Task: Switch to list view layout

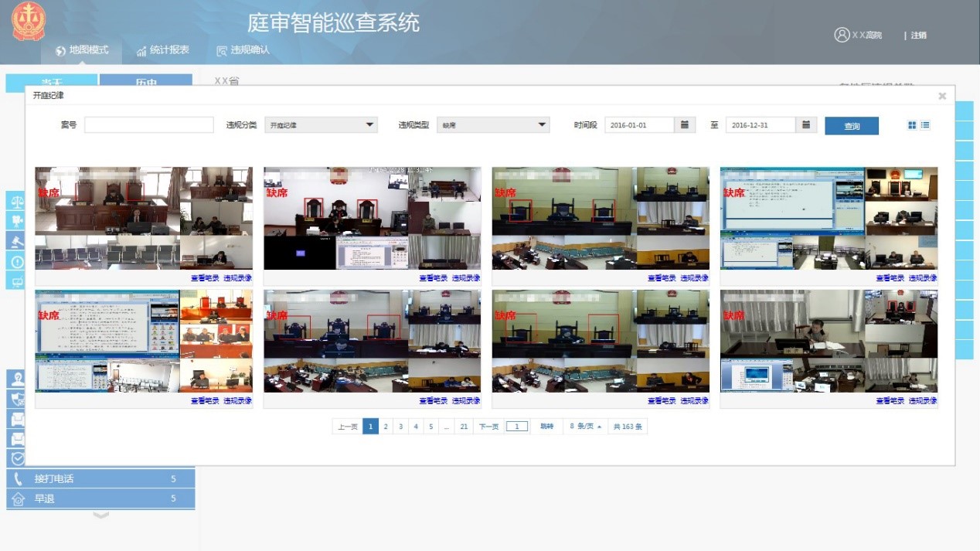Action: tap(925, 125)
